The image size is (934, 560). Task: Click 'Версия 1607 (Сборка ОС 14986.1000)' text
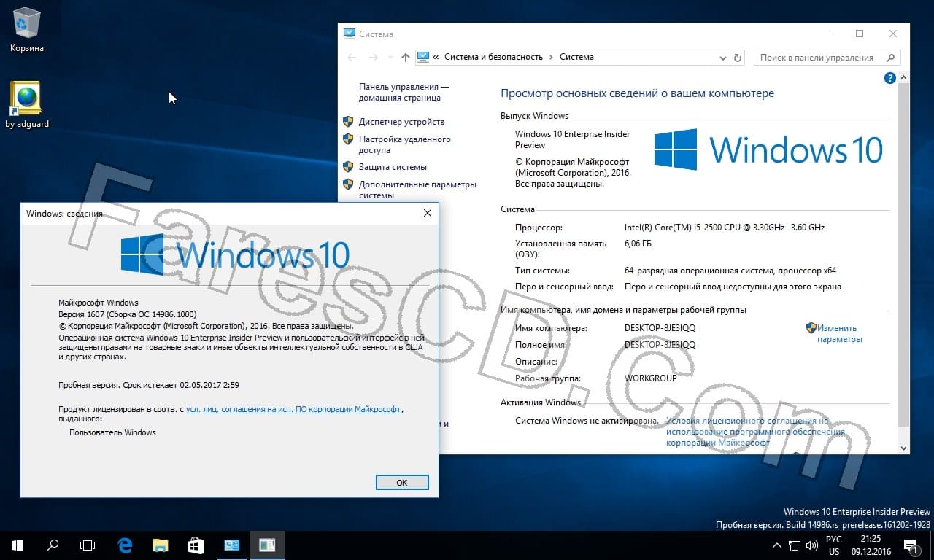127,314
